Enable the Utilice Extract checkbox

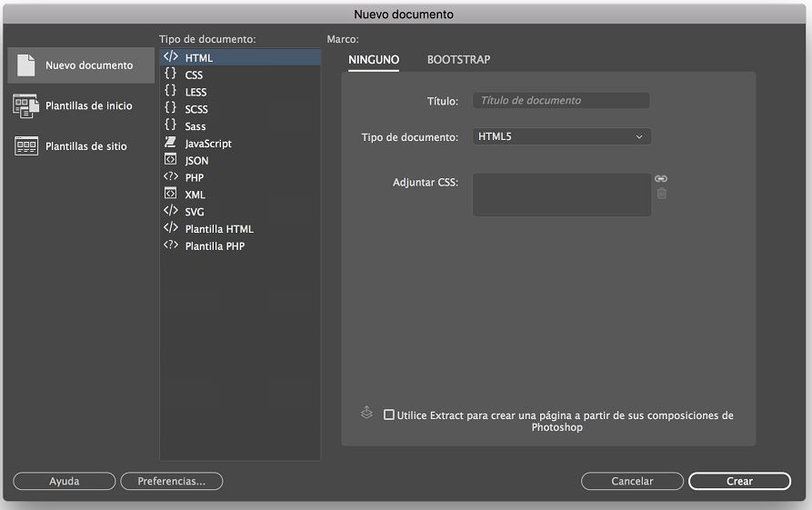(x=389, y=415)
